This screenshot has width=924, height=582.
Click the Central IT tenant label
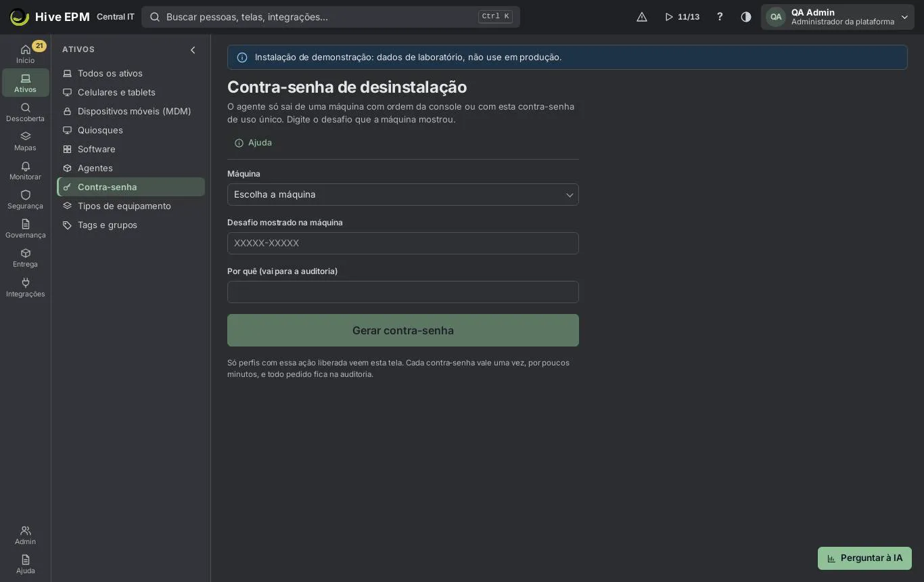click(x=116, y=17)
